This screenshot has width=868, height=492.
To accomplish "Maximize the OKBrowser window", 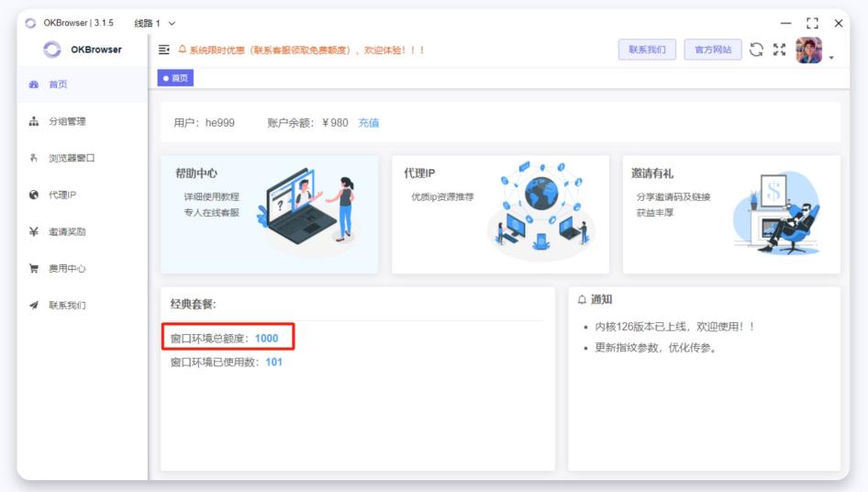I will click(x=812, y=23).
